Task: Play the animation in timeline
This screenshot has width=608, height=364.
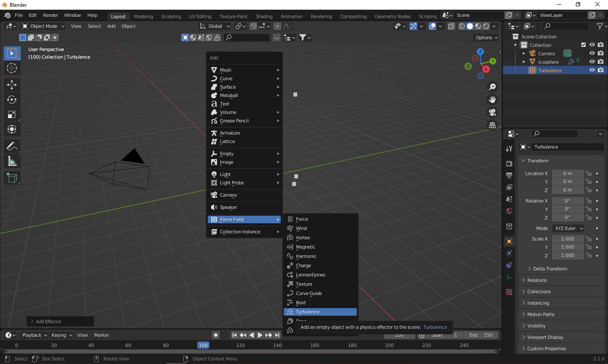Action: point(260,335)
